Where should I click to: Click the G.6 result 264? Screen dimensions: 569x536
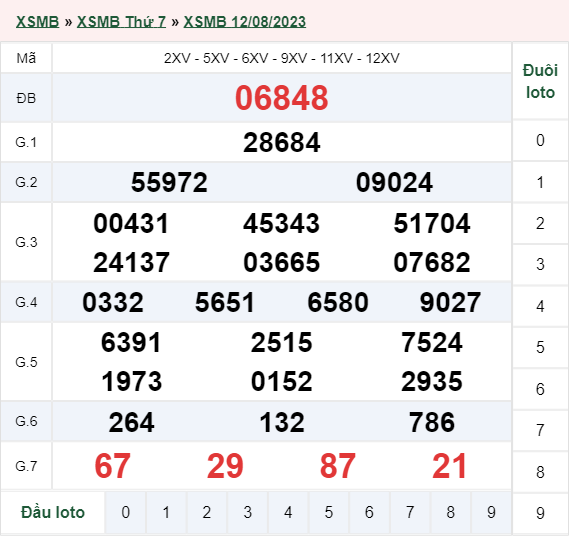(131, 422)
